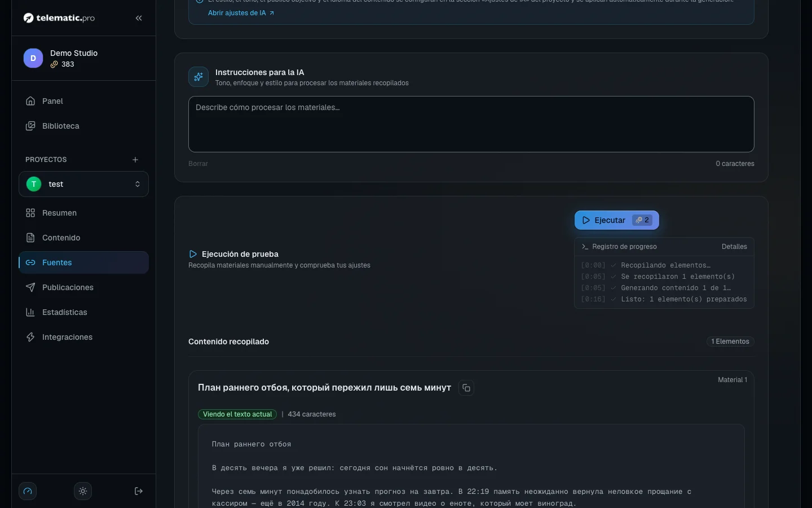Click the 0 caracteres counter
This screenshot has width=812, height=508.
tap(735, 164)
